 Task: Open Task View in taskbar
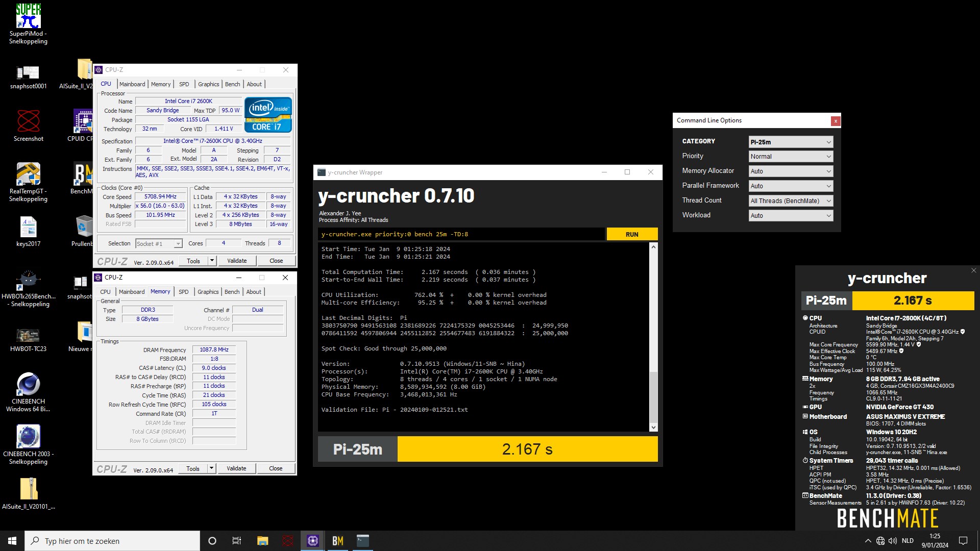[x=237, y=541]
